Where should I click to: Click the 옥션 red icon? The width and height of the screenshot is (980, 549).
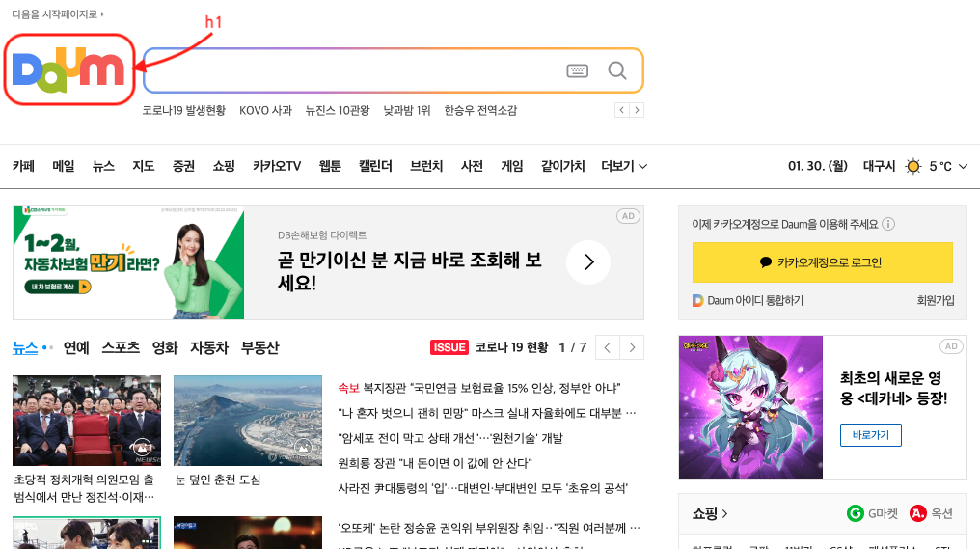click(x=918, y=513)
